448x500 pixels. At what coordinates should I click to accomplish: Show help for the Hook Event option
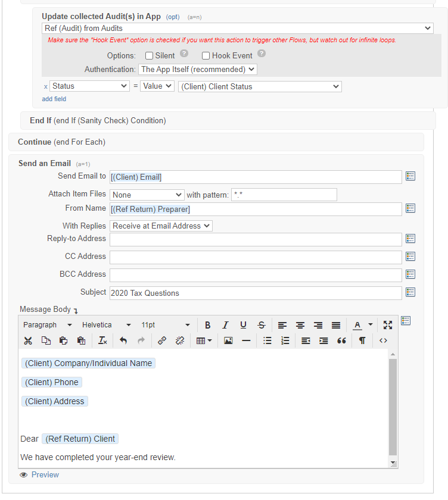tap(262, 53)
